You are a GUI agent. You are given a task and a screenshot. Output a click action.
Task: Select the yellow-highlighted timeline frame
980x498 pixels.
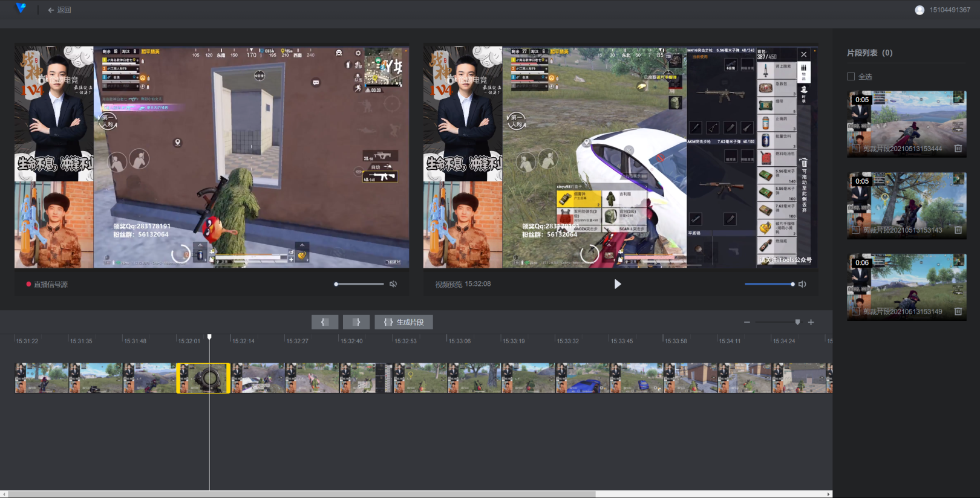(203, 378)
